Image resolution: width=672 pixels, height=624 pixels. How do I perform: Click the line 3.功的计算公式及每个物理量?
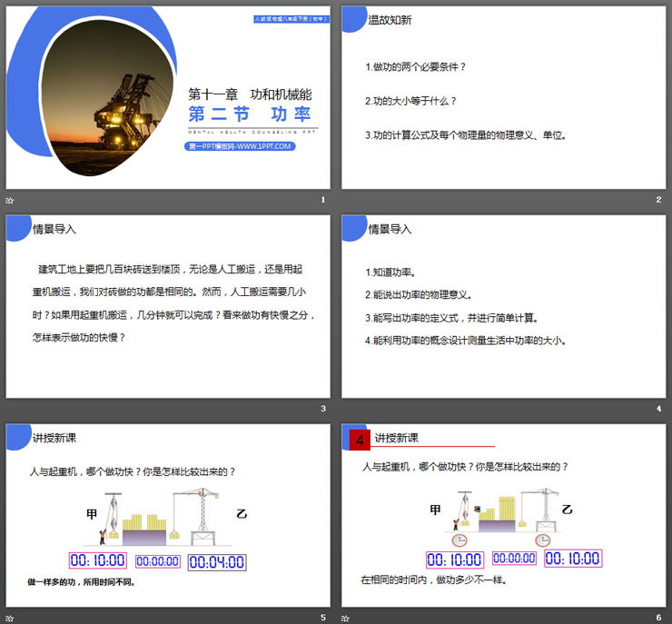pos(466,135)
